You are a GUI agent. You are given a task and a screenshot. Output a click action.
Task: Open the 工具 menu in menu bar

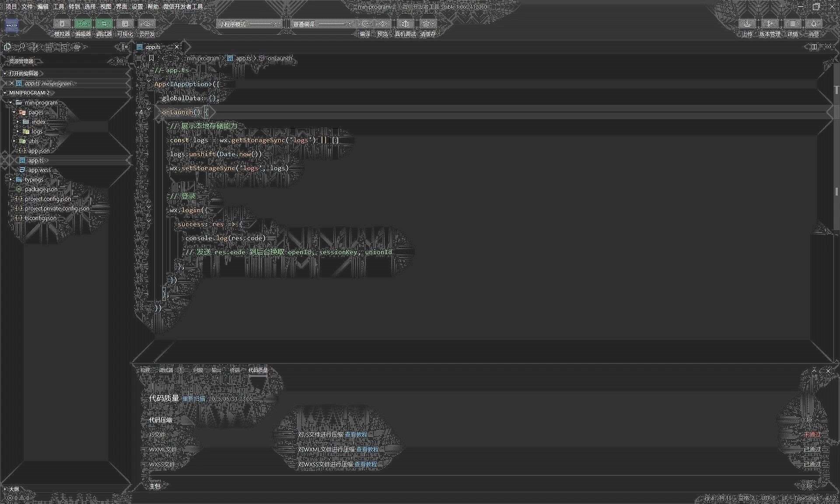pos(58,7)
